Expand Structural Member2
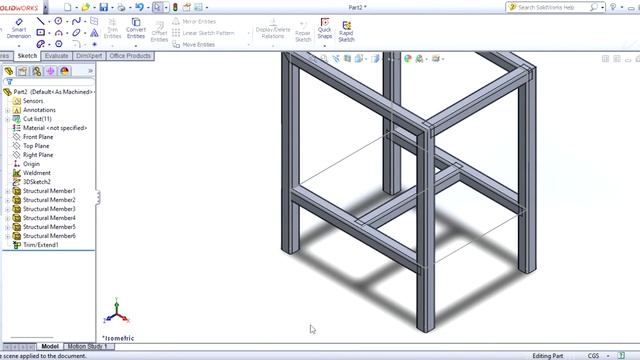 click(7, 200)
